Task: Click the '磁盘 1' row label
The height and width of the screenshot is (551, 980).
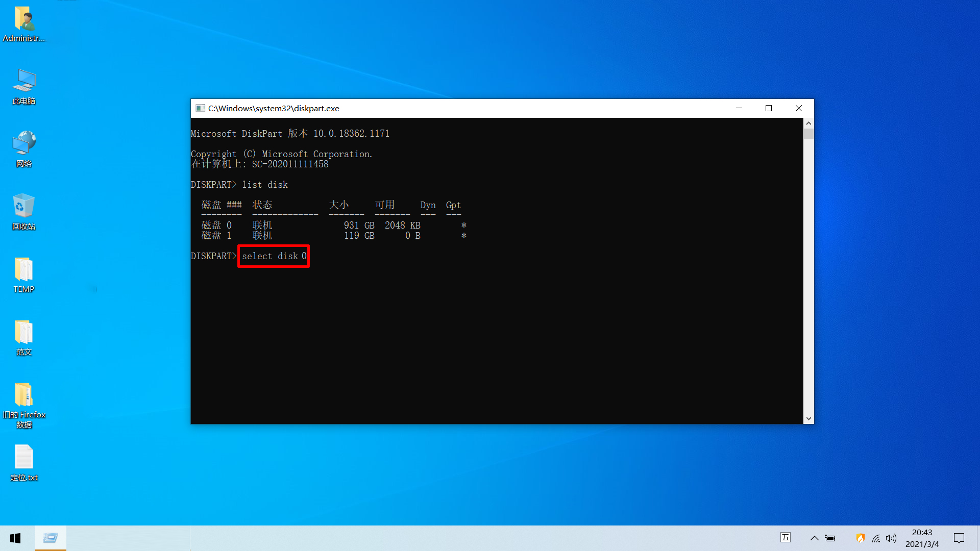Action: pos(216,236)
